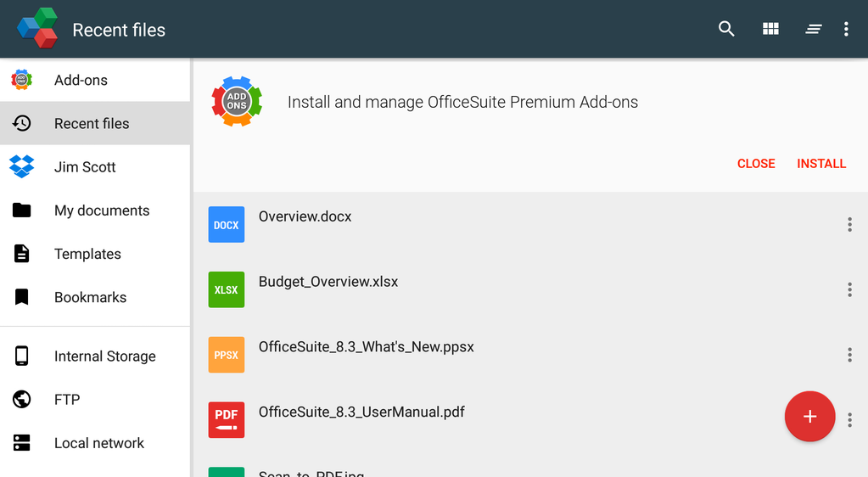Tap the OfficeSuite cube logo

pos(37,28)
